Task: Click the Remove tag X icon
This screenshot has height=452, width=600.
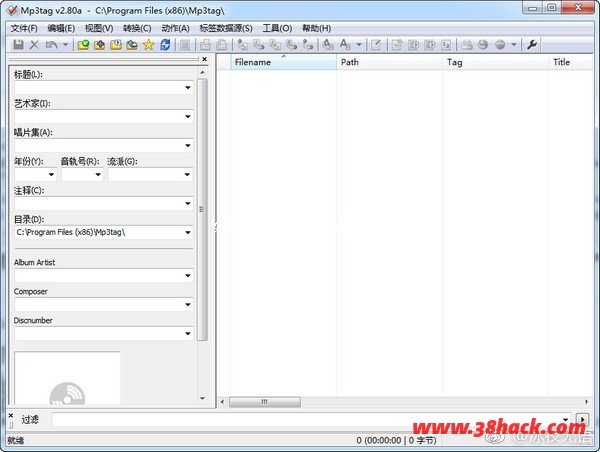Action: pyautogui.click(x=34, y=45)
